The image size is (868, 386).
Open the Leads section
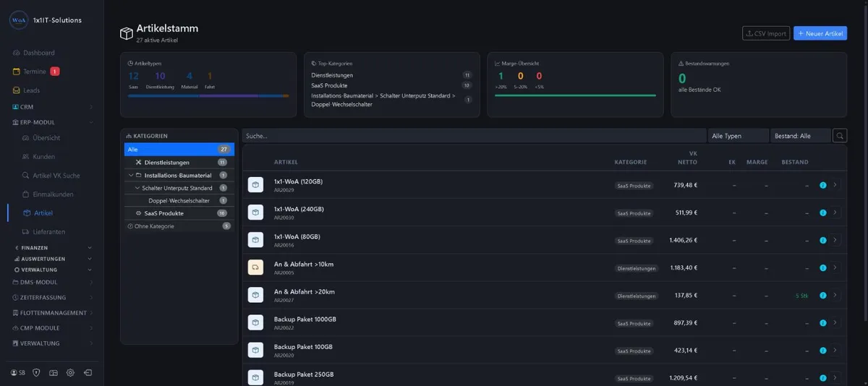point(26,90)
